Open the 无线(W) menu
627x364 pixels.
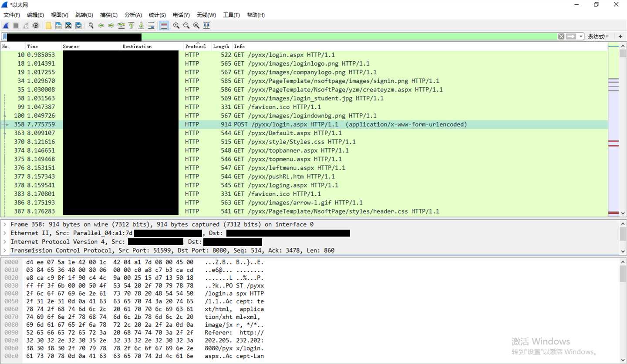[206, 15]
